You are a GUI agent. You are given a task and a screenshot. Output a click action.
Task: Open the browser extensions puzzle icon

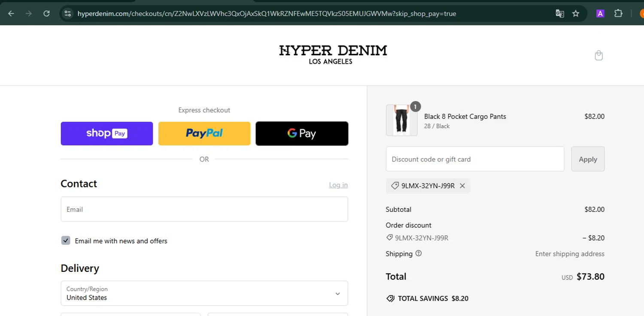pos(618,14)
